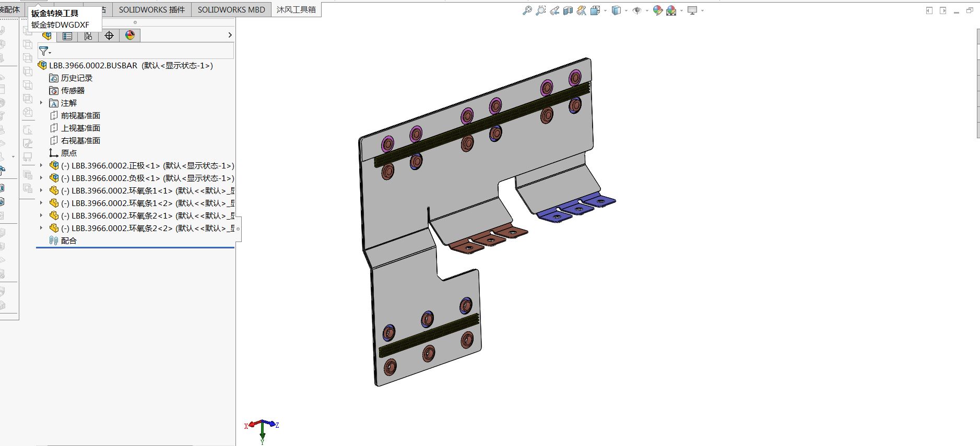Select the 原点 origin item
The height and width of the screenshot is (446, 980).
point(69,153)
